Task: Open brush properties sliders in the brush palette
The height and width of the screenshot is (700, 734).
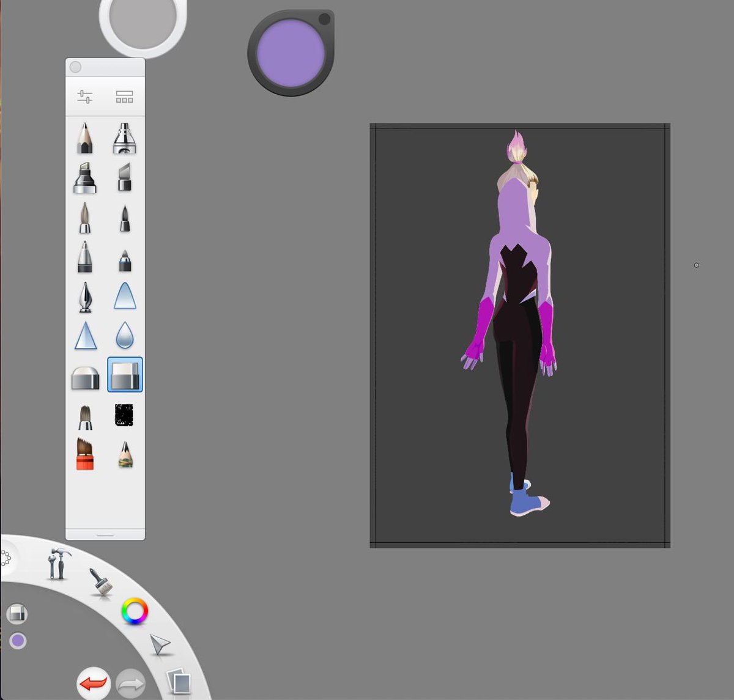Action: 85,97
